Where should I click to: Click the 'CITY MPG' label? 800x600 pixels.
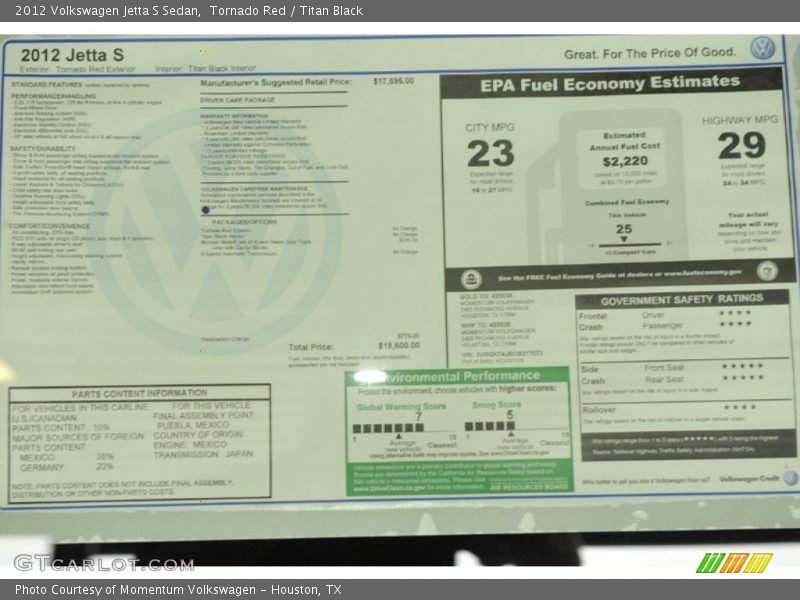pyautogui.click(x=490, y=128)
